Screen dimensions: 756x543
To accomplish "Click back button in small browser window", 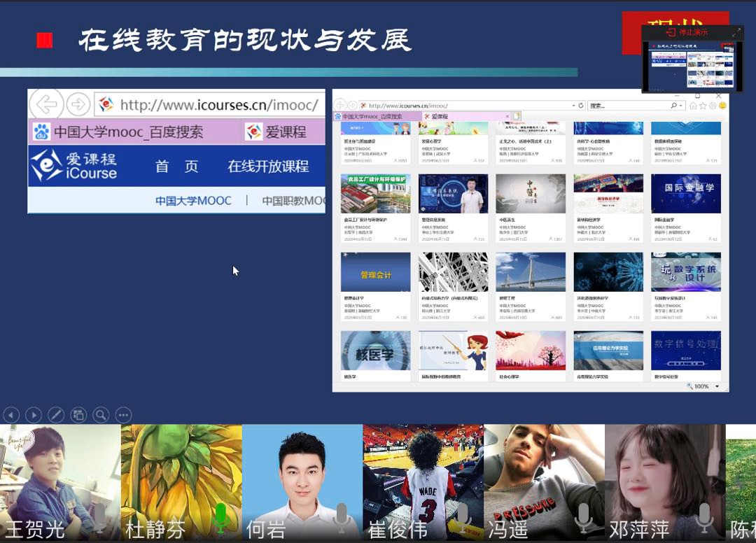I will [340, 105].
